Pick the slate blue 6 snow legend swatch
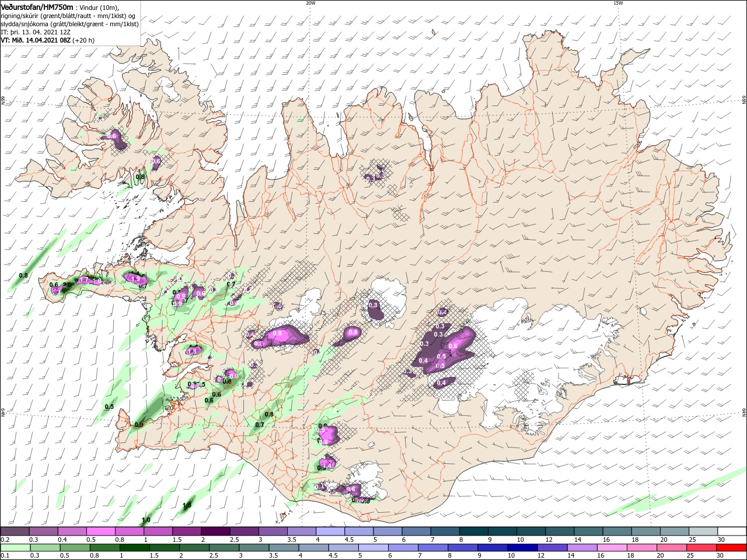The height and width of the screenshot is (560, 747). (x=417, y=531)
